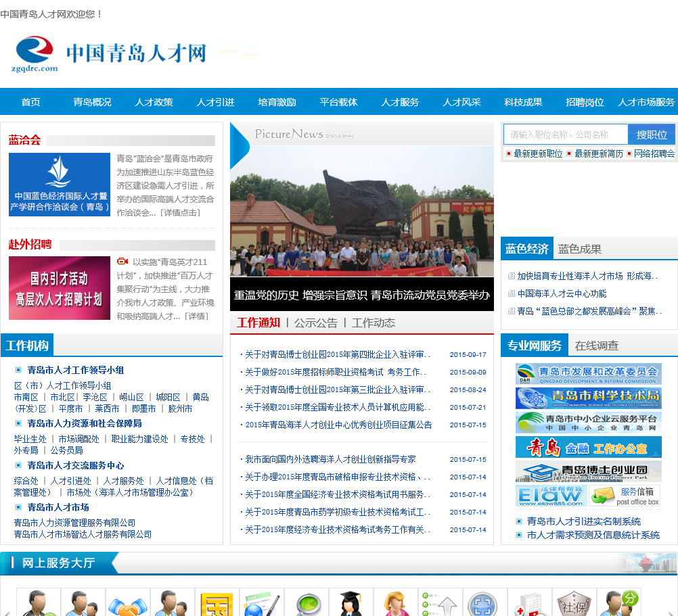Open the 人才政策 navigation item
The width and height of the screenshot is (678, 616).
154,102
